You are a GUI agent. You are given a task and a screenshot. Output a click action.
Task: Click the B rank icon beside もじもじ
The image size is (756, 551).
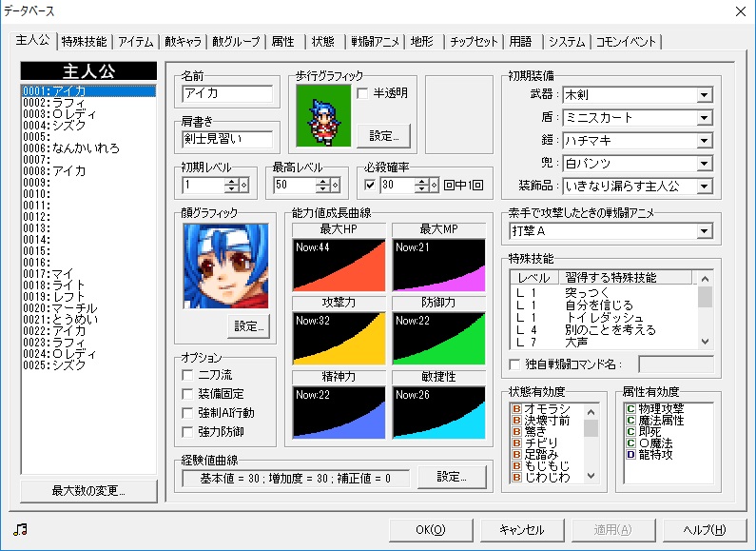pyautogui.click(x=517, y=465)
